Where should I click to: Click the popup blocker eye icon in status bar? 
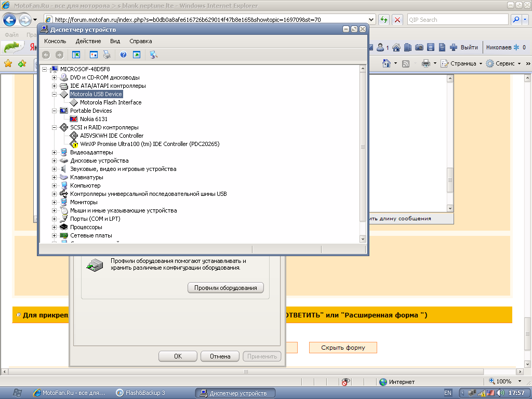click(345, 382)
